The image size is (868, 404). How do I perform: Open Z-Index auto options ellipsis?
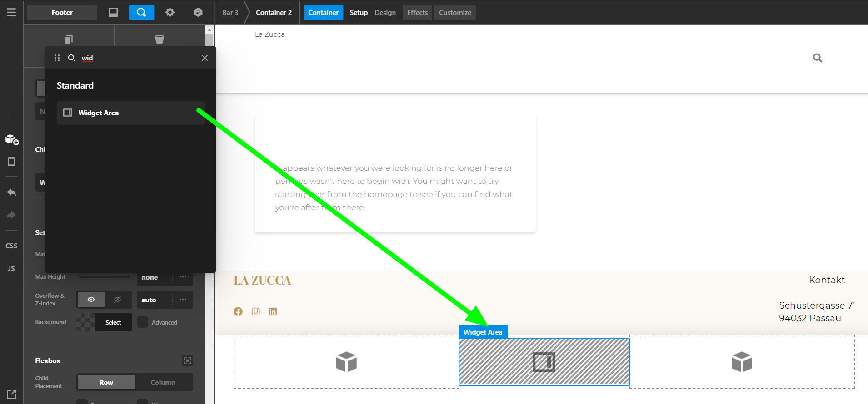coord(183,300)
